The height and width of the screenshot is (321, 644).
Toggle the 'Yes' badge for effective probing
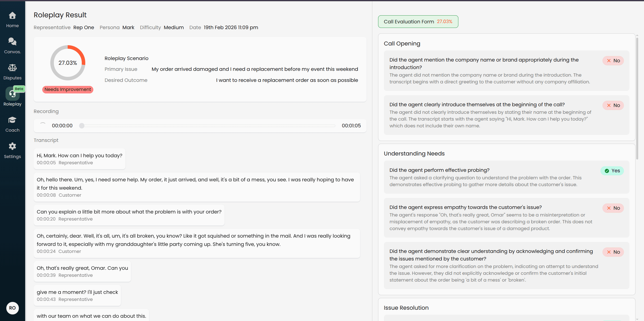point(612,171)
